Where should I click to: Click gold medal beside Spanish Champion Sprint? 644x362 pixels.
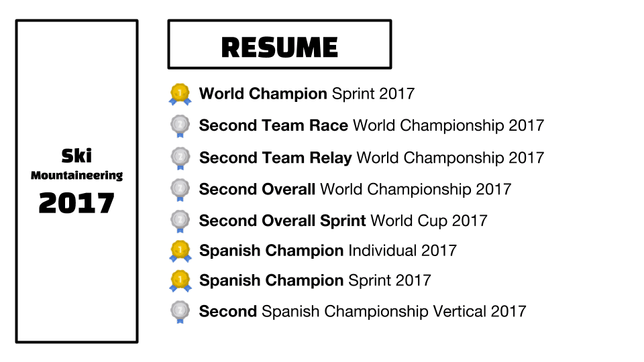[180, 281]
